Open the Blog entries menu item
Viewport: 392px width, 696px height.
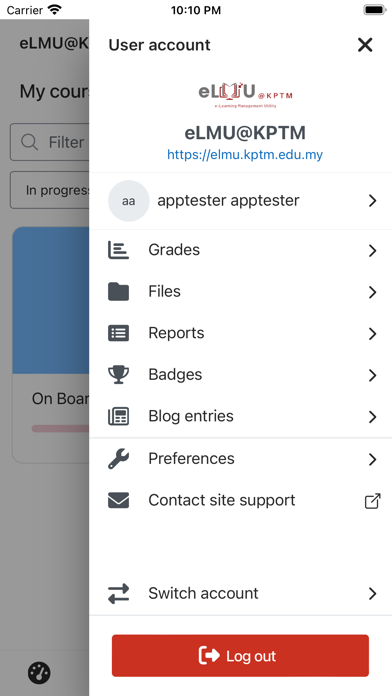coord(241,416)
